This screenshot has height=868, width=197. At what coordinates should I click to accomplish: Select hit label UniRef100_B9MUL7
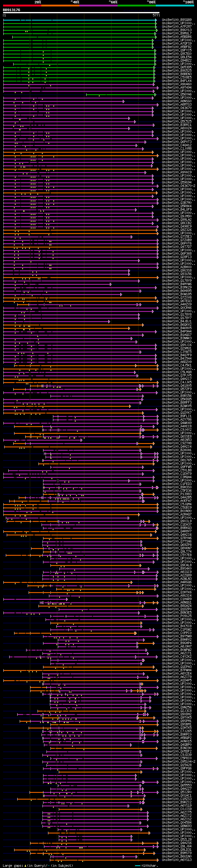[177, 34]
